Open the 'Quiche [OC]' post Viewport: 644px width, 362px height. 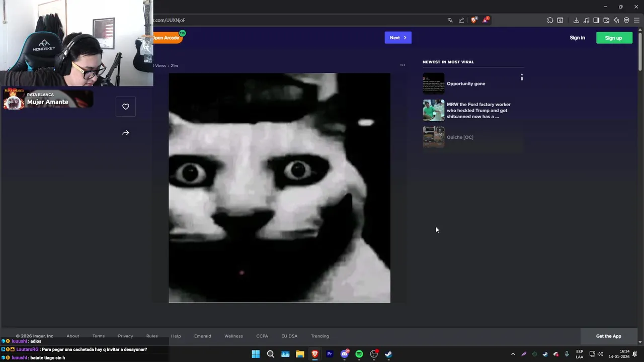click(x=460, y=137)
